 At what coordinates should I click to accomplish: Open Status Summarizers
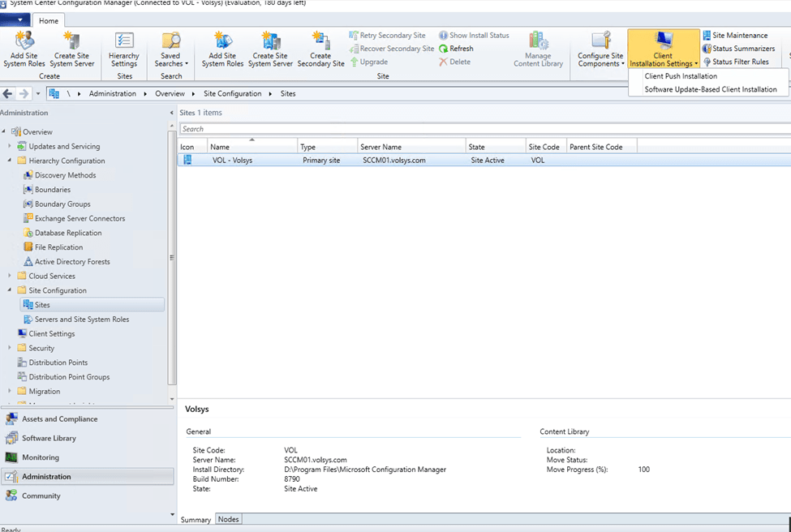tap(743, 49)
